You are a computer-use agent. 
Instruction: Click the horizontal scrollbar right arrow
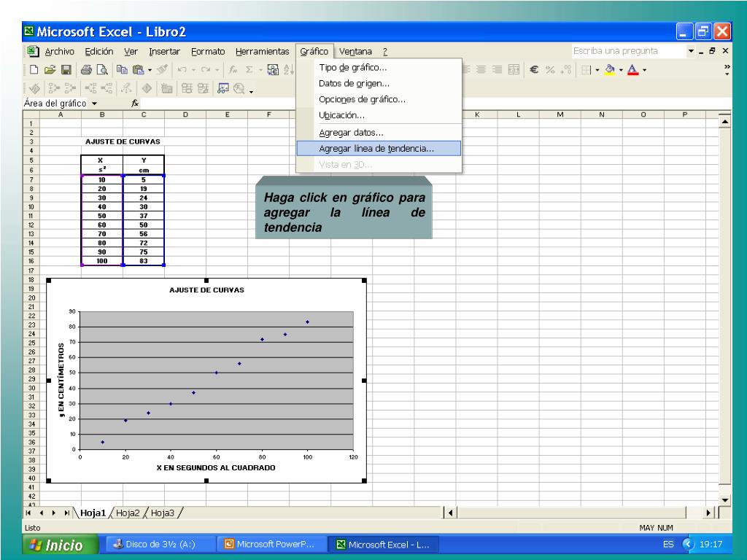(709, 513)
